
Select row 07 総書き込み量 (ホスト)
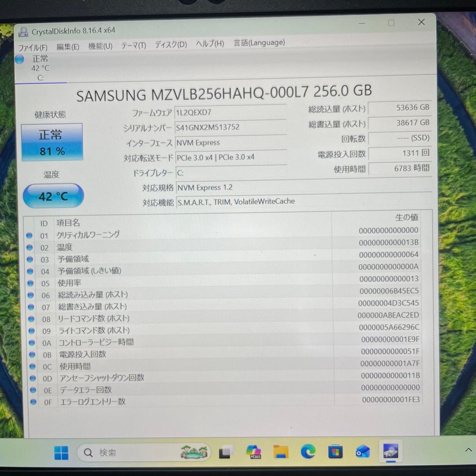point(225,305)
